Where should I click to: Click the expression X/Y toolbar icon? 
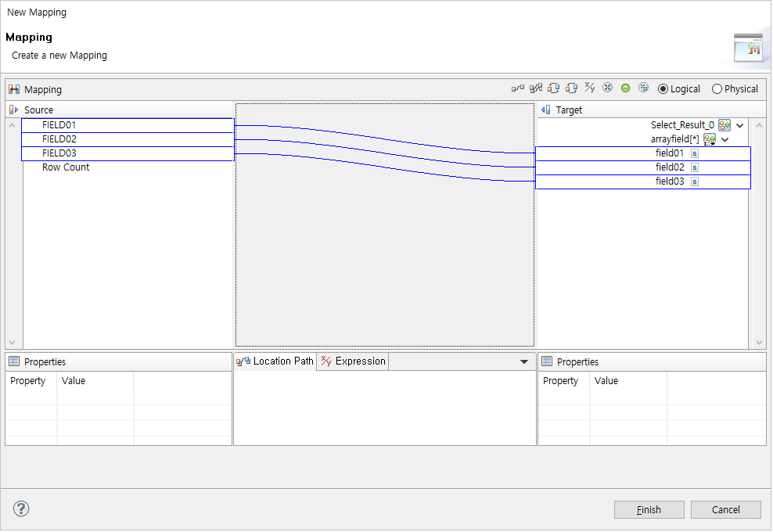click(589, 88)
